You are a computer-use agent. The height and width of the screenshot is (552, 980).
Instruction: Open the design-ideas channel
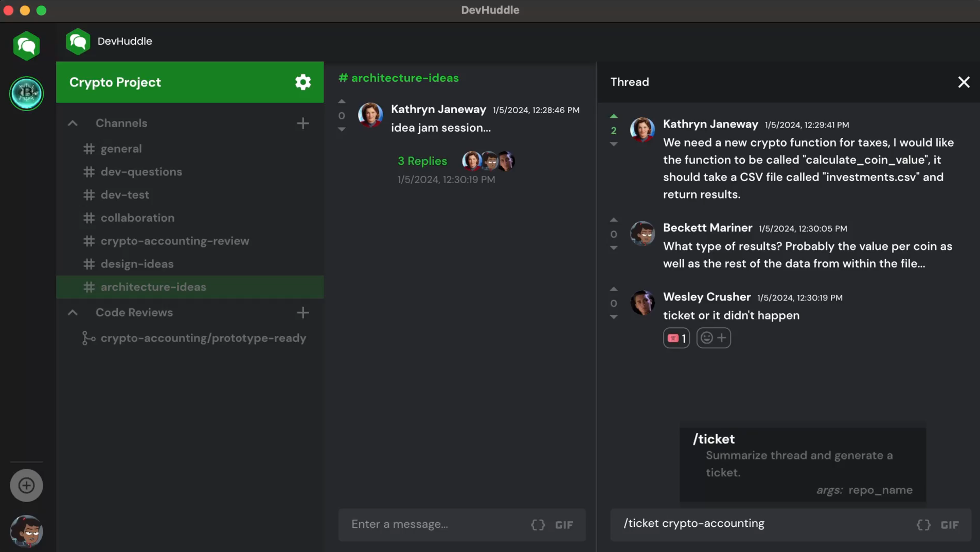(136, 264)
